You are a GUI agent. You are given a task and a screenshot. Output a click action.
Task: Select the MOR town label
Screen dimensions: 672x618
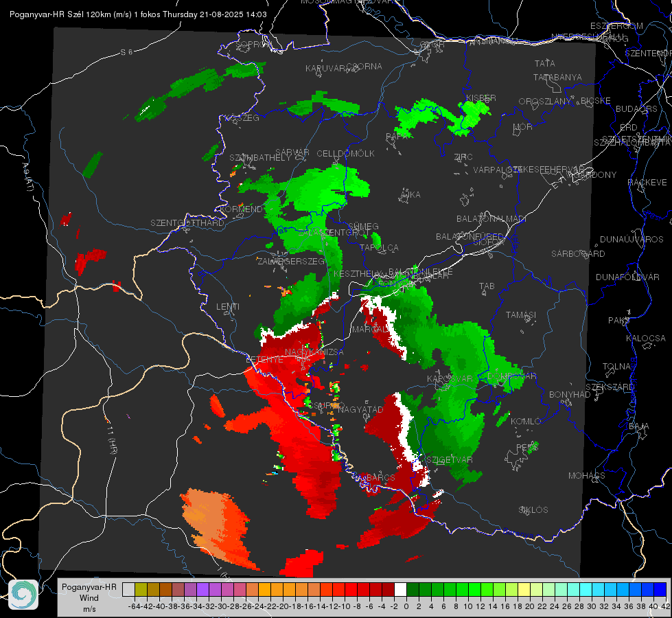[523, 126]
